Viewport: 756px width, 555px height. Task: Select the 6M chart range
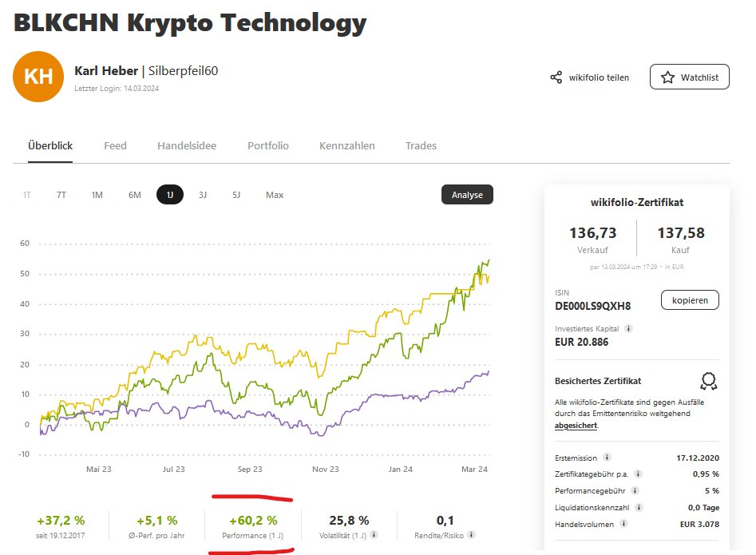[135, 195]
